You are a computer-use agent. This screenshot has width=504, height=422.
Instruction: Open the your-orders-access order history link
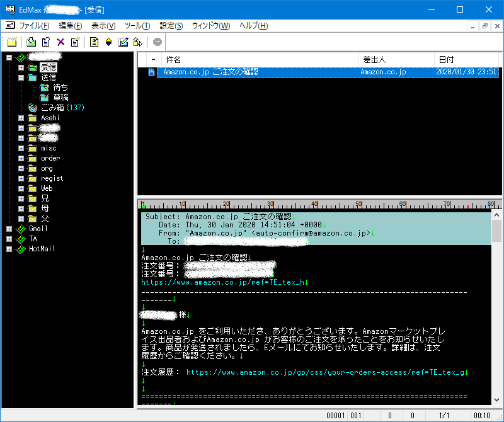click(x=325, y=372)
